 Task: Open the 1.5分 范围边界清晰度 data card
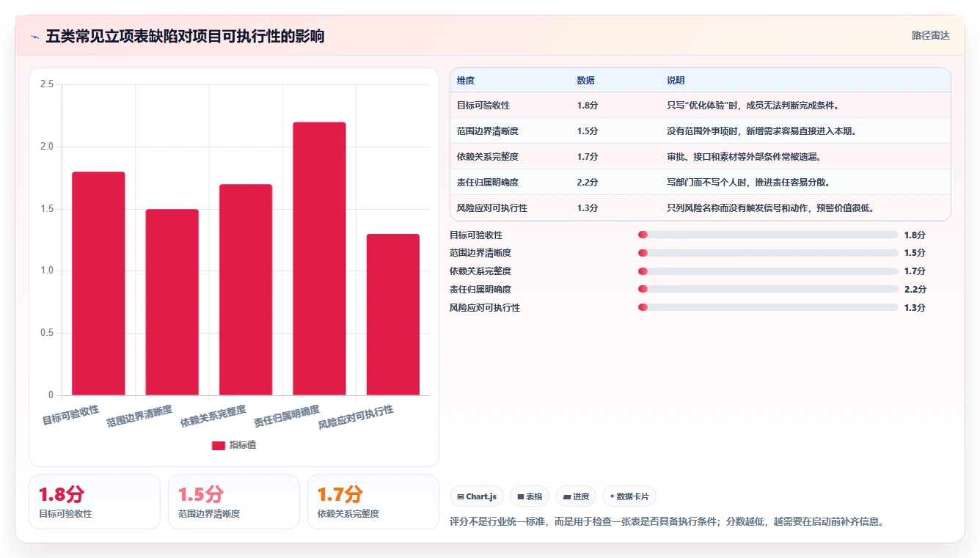point(234,502)
